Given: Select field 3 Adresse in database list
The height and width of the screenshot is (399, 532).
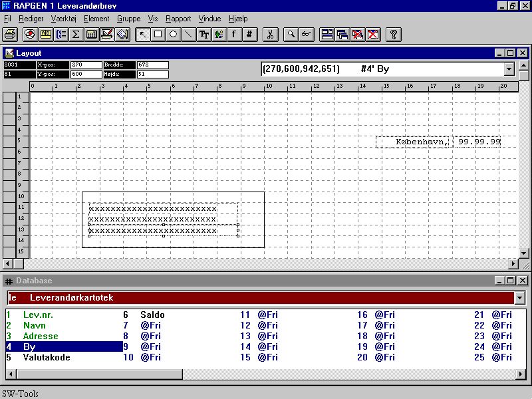Looking at the screenshot, I should pyautogui.click(x=40, y=336).
